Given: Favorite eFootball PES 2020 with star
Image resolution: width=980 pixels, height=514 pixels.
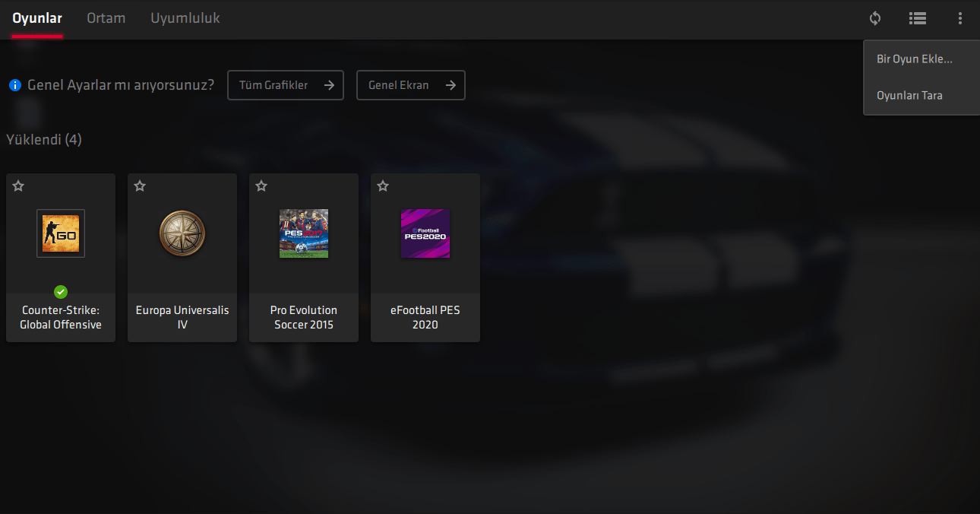Looking at the screenshot, I should tap(383, 186).
